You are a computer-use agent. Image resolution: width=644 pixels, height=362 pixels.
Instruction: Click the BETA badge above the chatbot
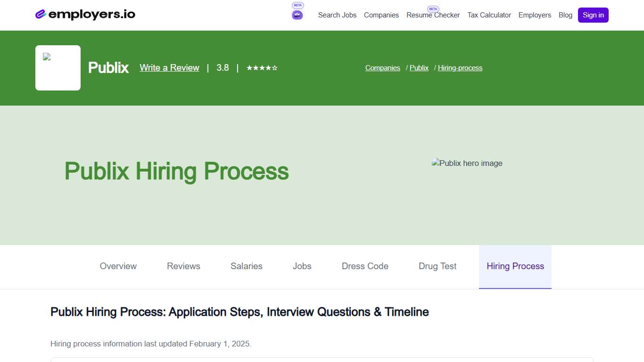(x=297, y=5)
